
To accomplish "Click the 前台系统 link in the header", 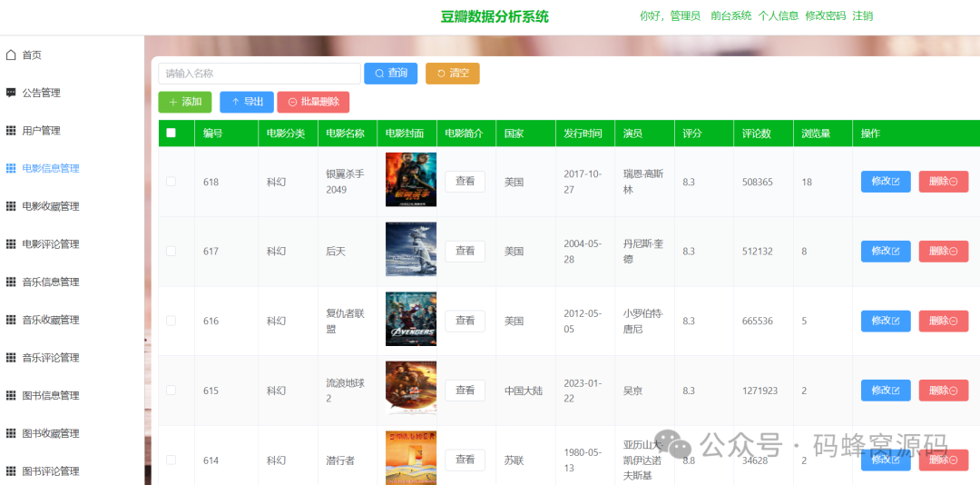I will [730, 16].
